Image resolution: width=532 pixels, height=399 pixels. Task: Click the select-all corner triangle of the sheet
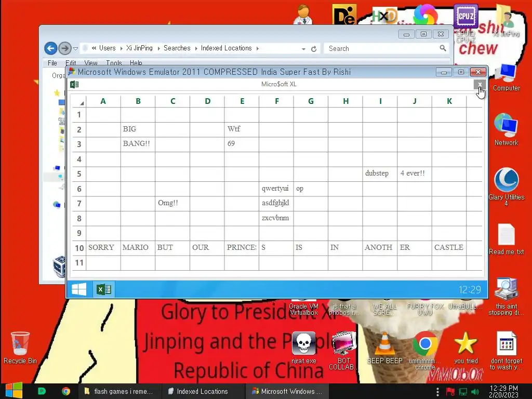tap(82, 103)
